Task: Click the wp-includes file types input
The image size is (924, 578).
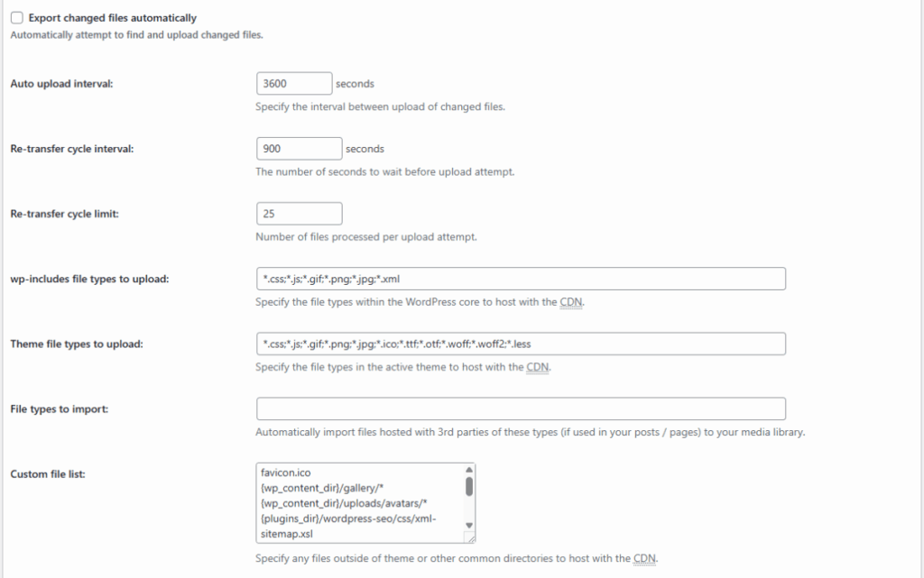Action: (x=521, y=279)
